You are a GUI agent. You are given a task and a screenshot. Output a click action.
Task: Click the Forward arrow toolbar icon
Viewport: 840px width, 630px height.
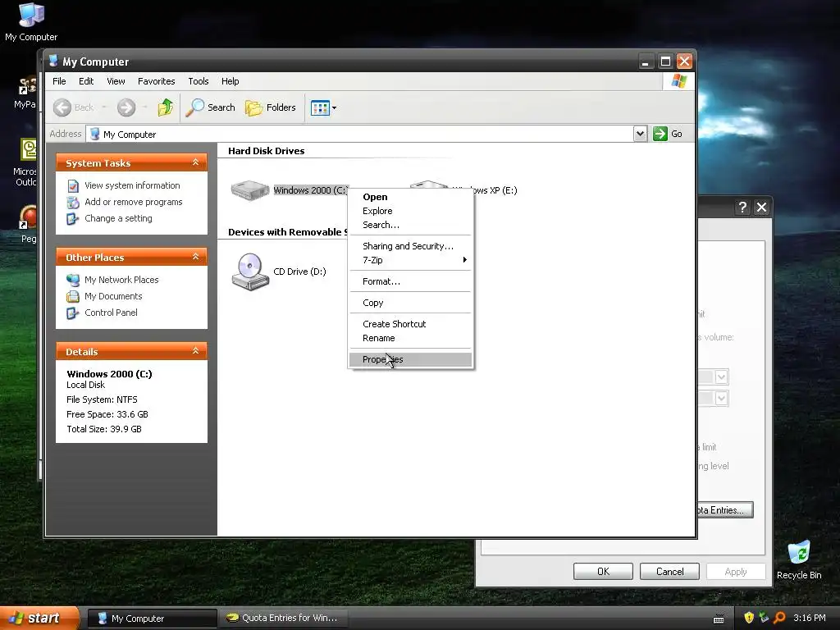[126, 107]
